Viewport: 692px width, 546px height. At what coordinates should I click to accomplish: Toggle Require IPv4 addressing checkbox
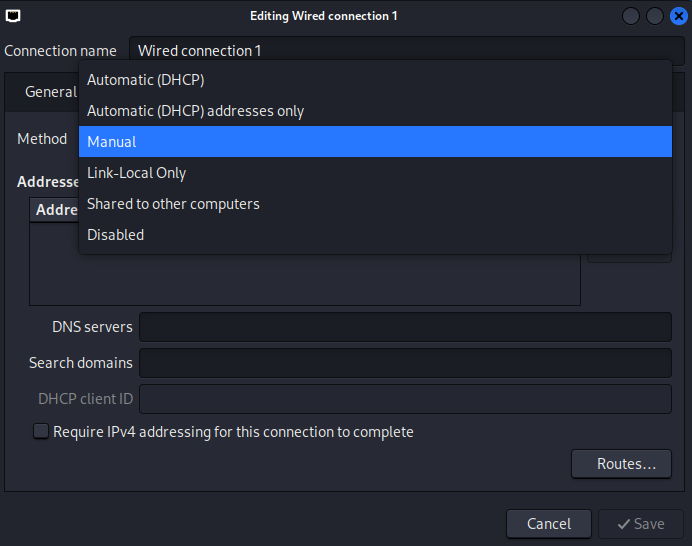[x=41, y=432]
